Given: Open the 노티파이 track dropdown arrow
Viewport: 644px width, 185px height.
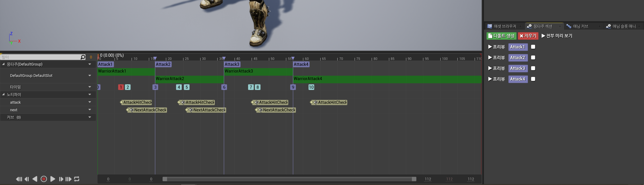Looking at the screenshot, I should tap(90, 95).
